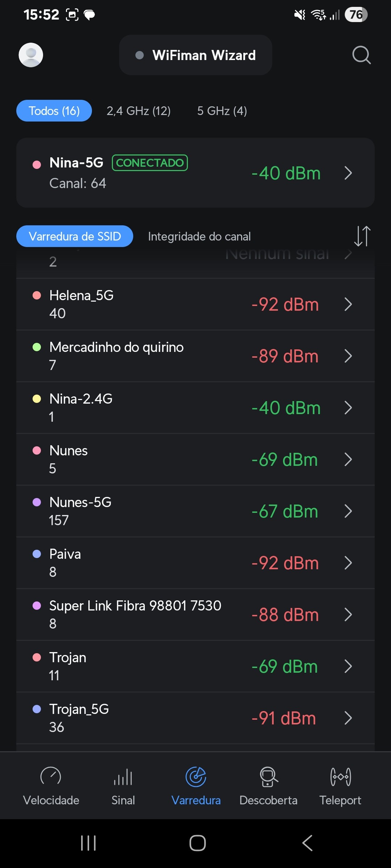Filter networks by 2,4 GHz (12)
The width and height of the screenshot is (391, 868).
pos(139,111)
